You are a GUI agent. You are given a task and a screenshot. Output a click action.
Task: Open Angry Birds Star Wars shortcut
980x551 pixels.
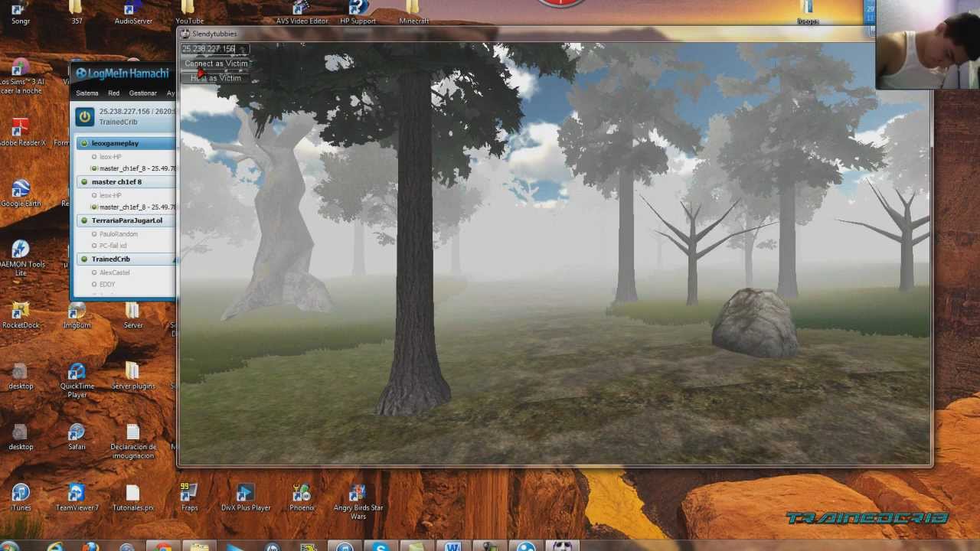(x=358, y=501)
